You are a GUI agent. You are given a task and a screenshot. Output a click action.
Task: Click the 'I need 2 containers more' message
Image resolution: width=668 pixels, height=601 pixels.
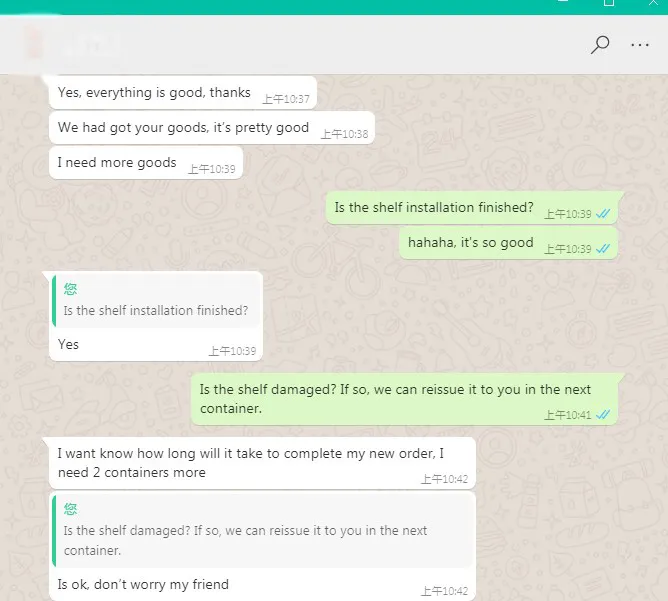pos(262,463)
